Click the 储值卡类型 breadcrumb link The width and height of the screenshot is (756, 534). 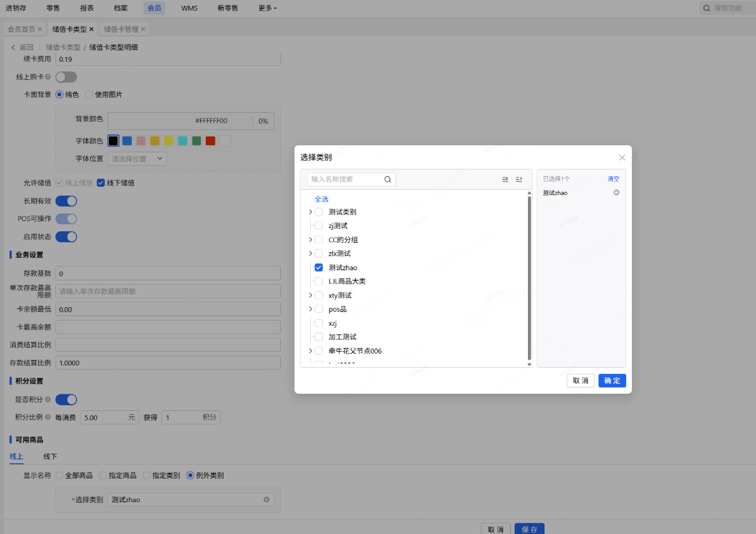pyautogui.click(x=63, y=47)
